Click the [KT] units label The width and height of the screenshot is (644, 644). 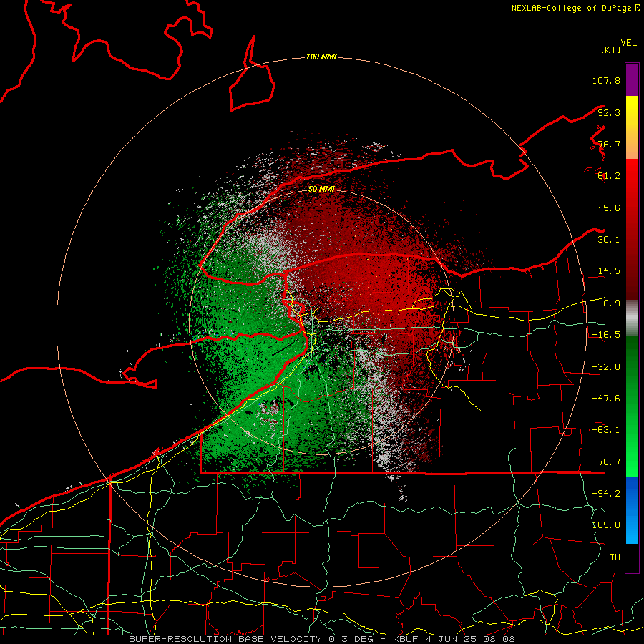(611, 49)
